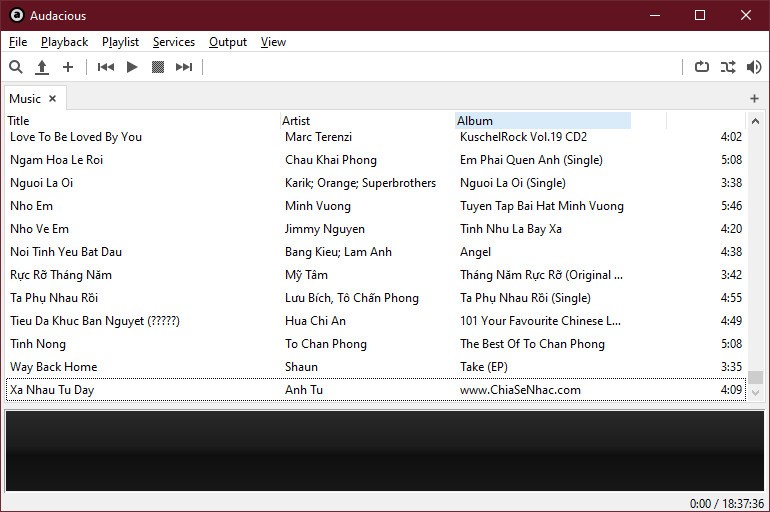Image resolution: width=770 pixels, height=512 pixels.
Task: Click artist Karik; Orange; Superbrothers
Action: pyautogui.click(x=360, y=183)
